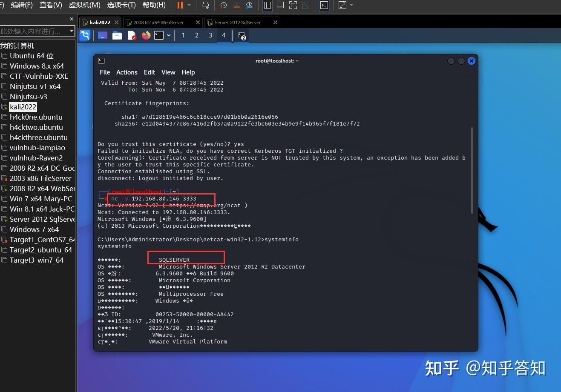Open the Kali applications menu icon
Image resolution: width=561 pixels, height=392 pixels.
(x=85, y=36)
